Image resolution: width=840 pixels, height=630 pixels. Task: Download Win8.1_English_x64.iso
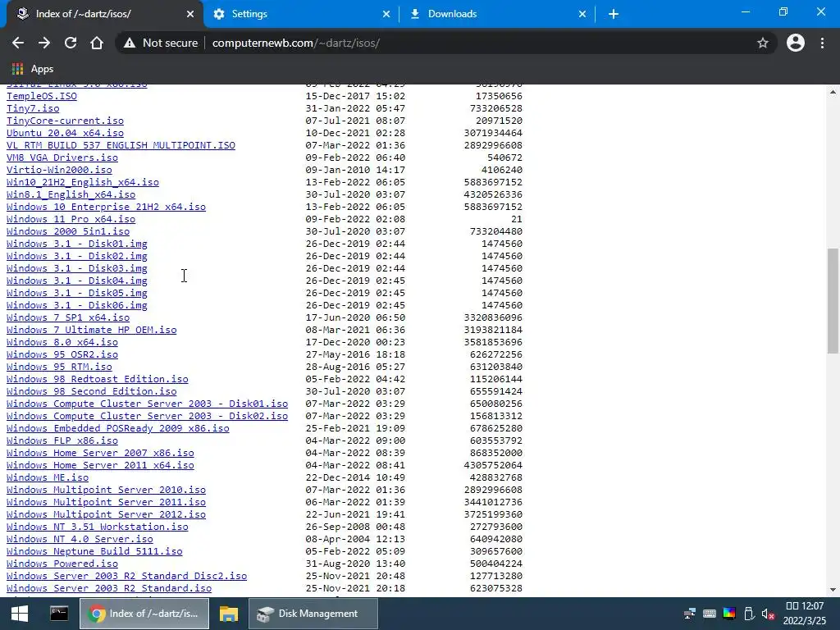71,194
